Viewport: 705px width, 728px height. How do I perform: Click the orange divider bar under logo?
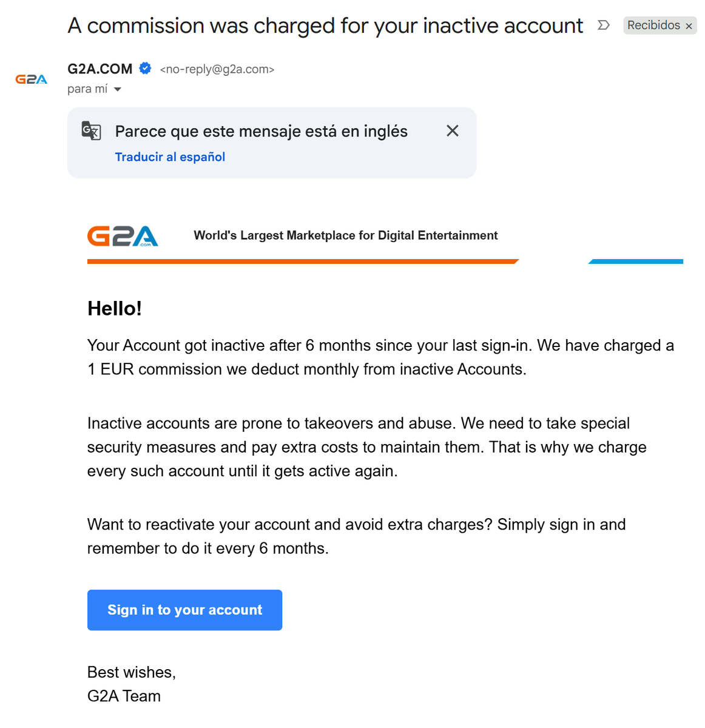(303, 261)
